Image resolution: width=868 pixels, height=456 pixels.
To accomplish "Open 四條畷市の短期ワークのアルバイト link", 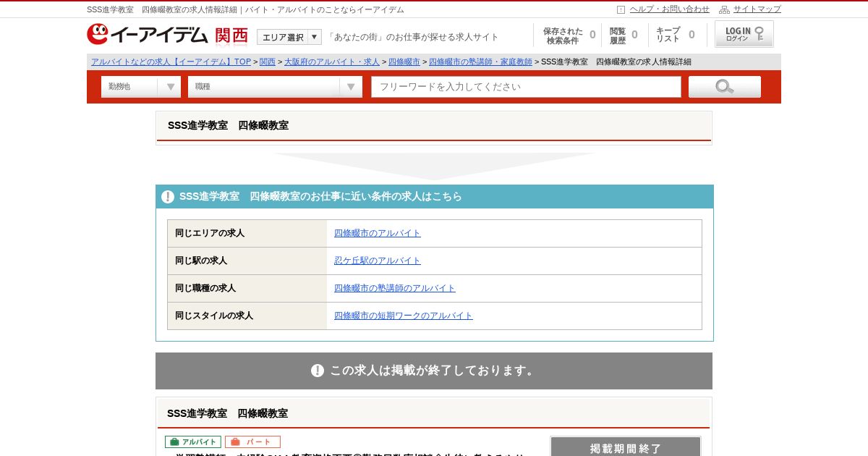I will coord(404,316).
